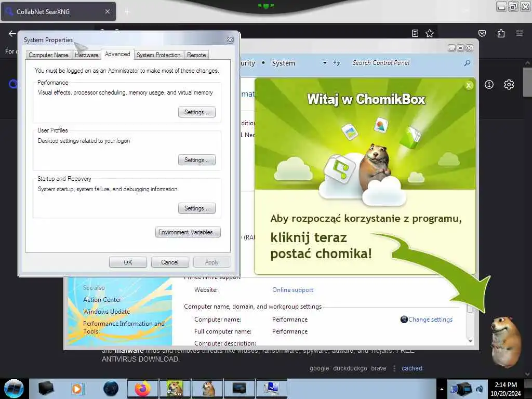This screenshot has height=399, width=532.
Task: Switch to the Hardware tab
Action: coord(87,55)
